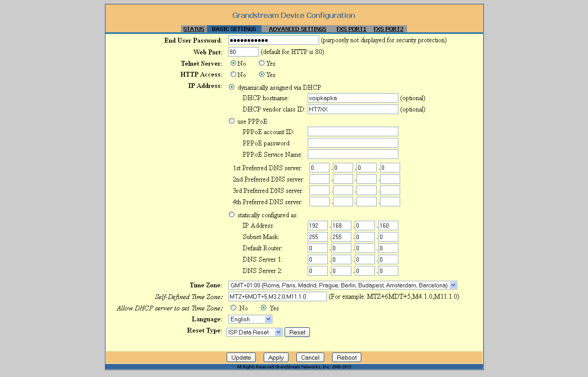Go to FXS PORT1 tab
Viewport: 588px width, 377px height.
351,29
